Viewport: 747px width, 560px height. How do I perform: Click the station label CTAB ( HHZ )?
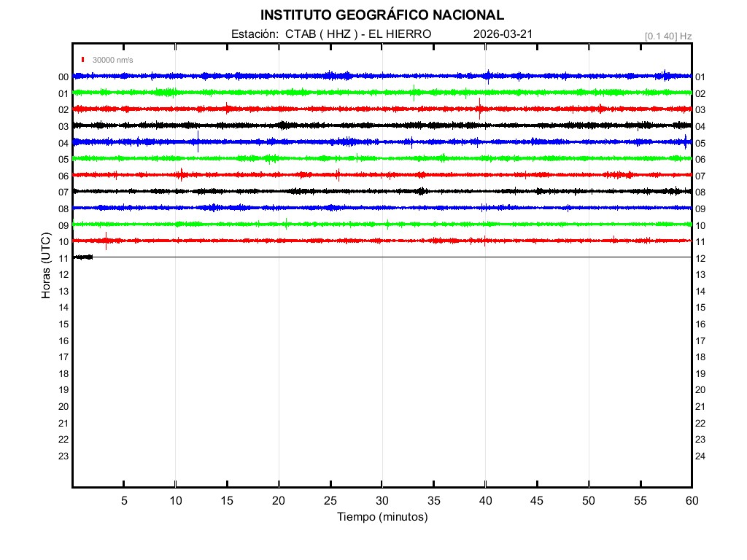pyautogui.click(x=320, y=34)
